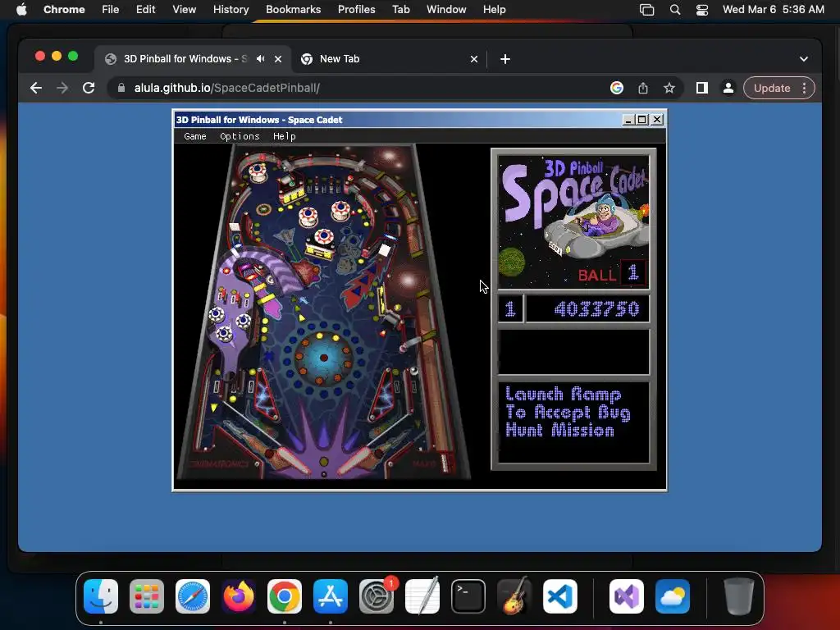Image resolution: width=840 pixels, height=630 pixels.
Task: Open the Bookmarks menu in menu bar
Action: tap(293, 10)
